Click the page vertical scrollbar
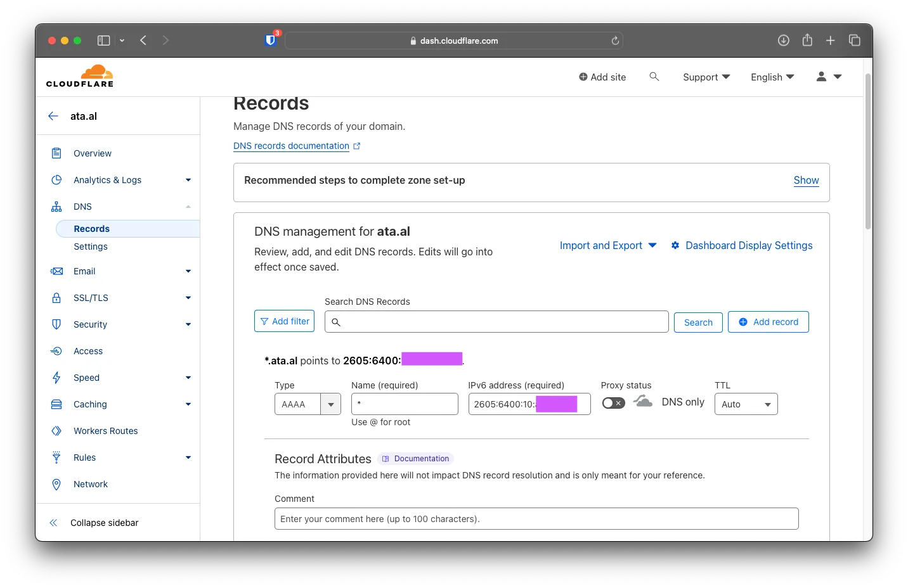This screenshot has width=908, height=588. [x=868, y=151]
